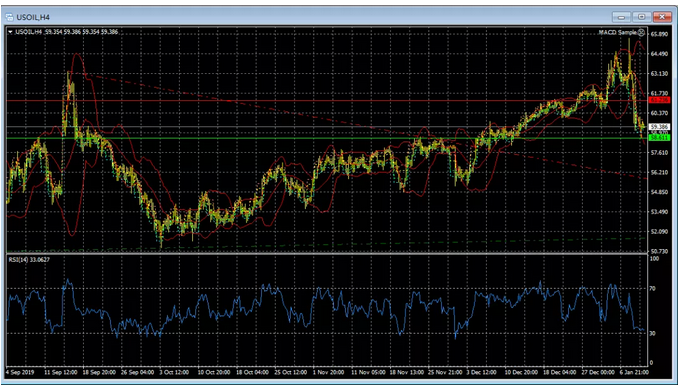Click the 63.130 price scale value
The image size is (684, 386).
660,74
